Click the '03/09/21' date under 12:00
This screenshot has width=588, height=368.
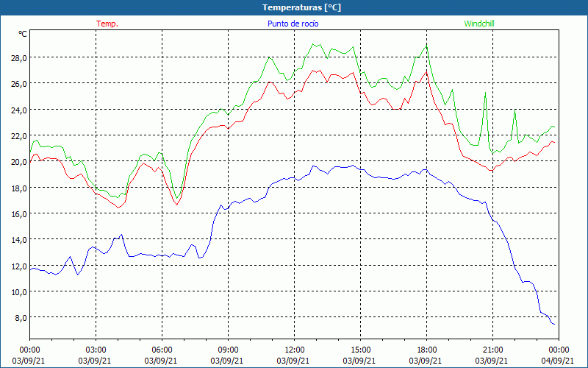(x=293, y=361)
